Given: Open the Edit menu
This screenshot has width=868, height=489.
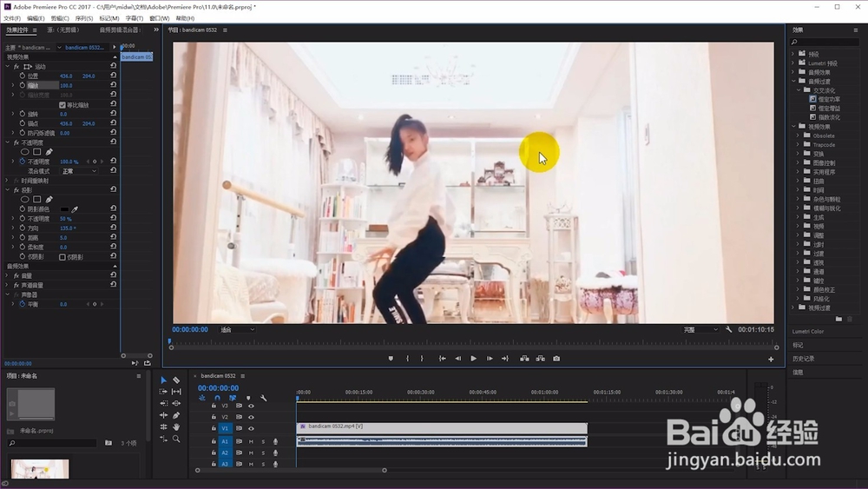Looking at the screenshot, I should [36, 18].
